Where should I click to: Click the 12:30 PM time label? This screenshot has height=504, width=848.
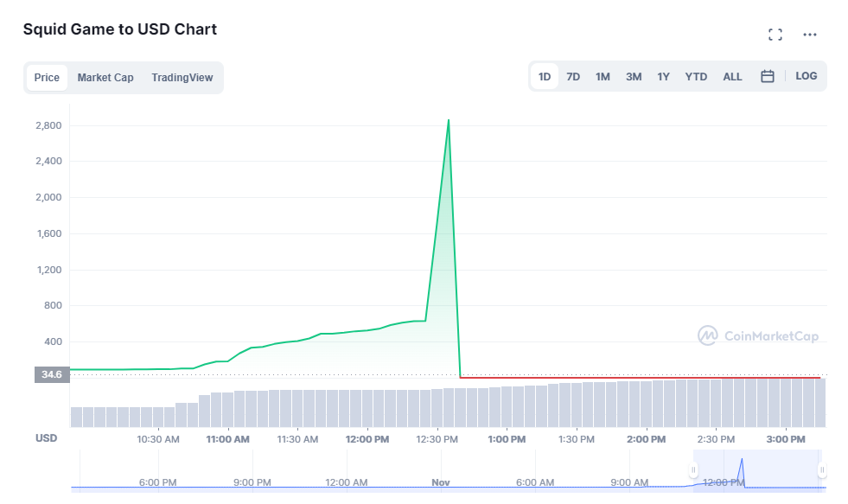pos(437,439)
